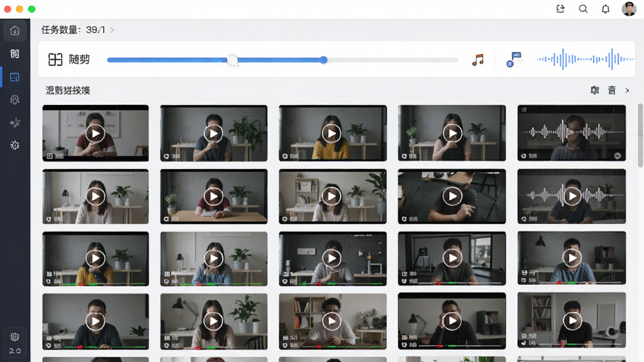Click the export icon beside the search magnifier
The image size is (644, 362).
(560, 9)
